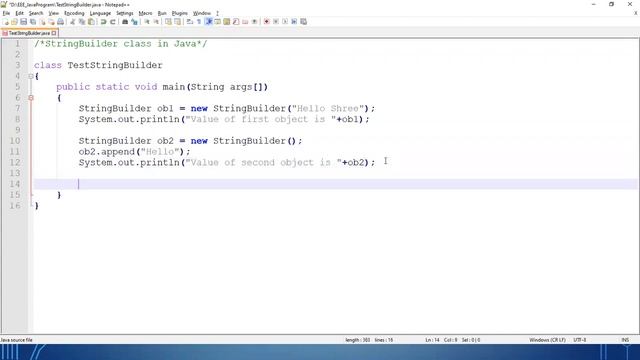This screenshot has height=360, width=640.
Task: Open Find with the binoculars icon
Action: click(x=125, y=22)
